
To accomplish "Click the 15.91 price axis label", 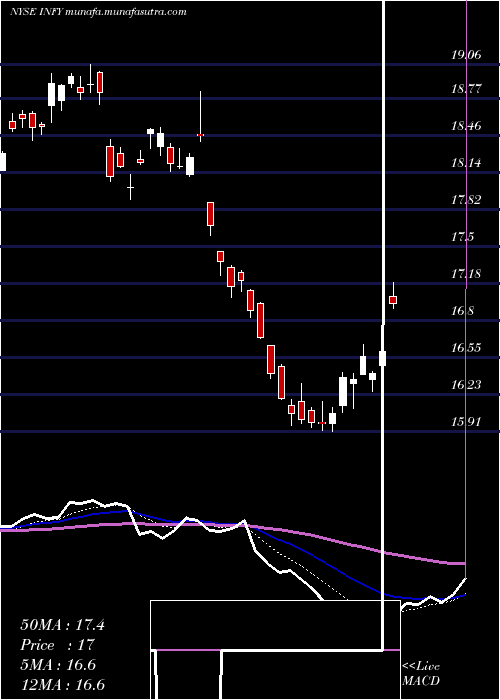I will 466,421.
